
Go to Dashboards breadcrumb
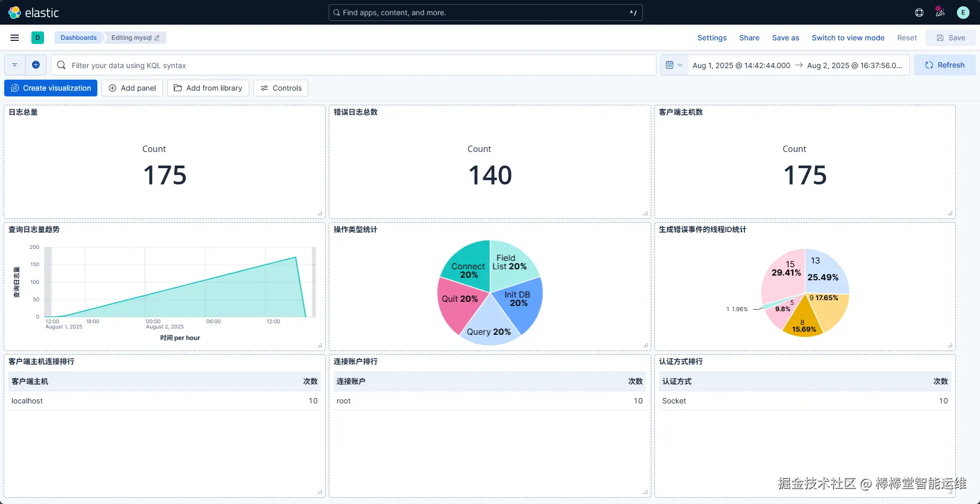coord(79,38)
